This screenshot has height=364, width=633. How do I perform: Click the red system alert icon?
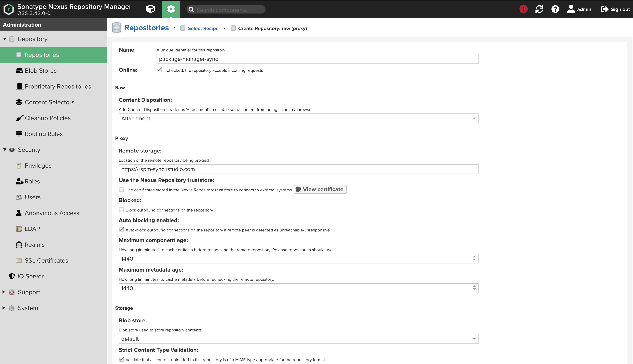click(x=523, y=9)
